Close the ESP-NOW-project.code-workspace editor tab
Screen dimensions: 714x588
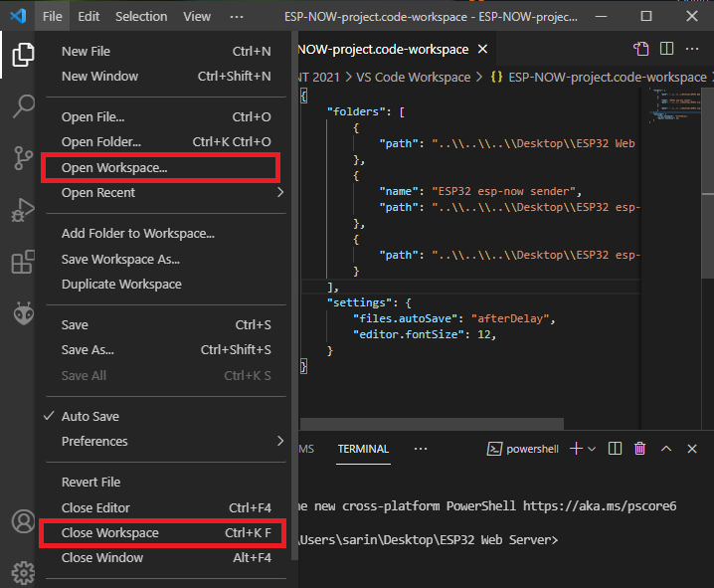coord(482,49)
